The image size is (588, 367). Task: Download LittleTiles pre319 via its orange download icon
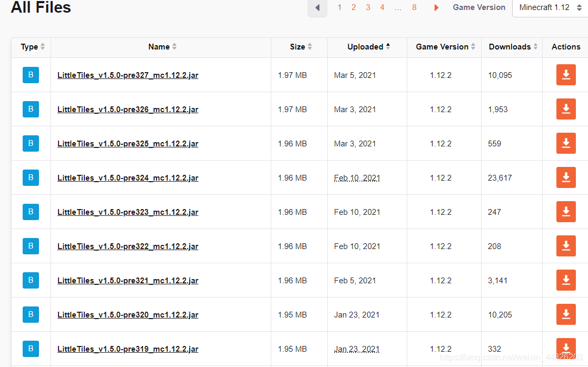[x=566, y=348]
